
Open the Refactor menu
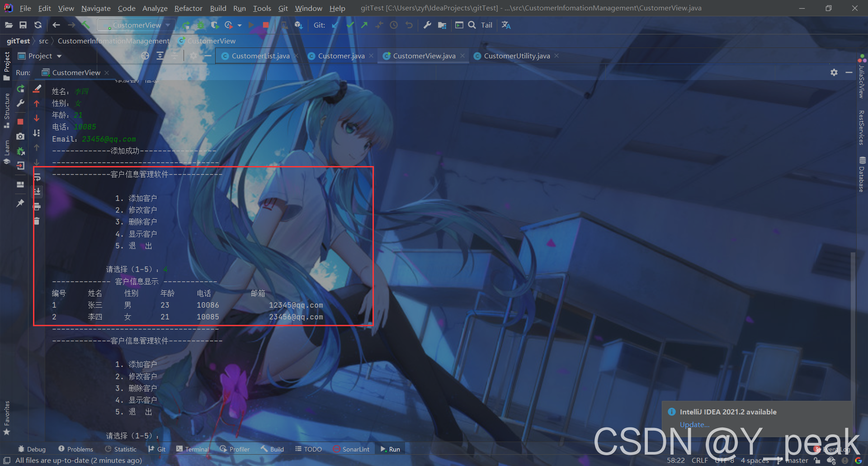click(x=188, y=8)
